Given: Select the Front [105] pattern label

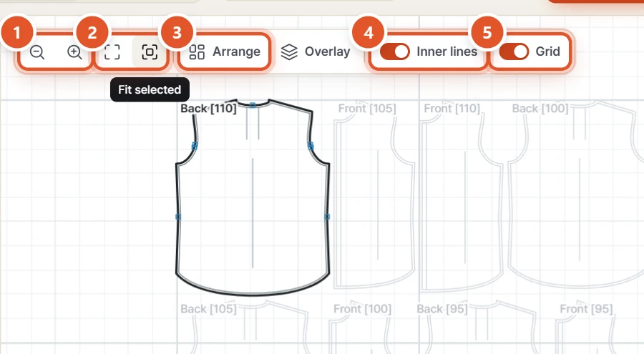Looking at the screenshot, I should pos(367,109).
